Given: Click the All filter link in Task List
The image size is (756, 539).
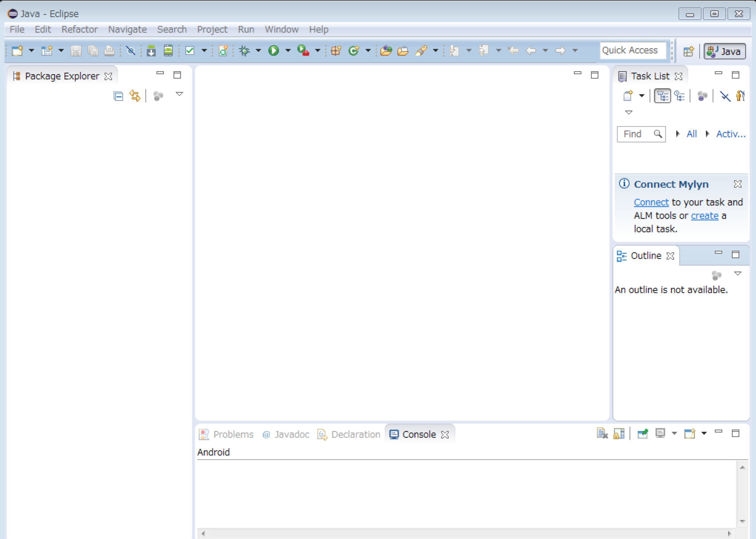Looking at the screenshot, I should (691, 134).
